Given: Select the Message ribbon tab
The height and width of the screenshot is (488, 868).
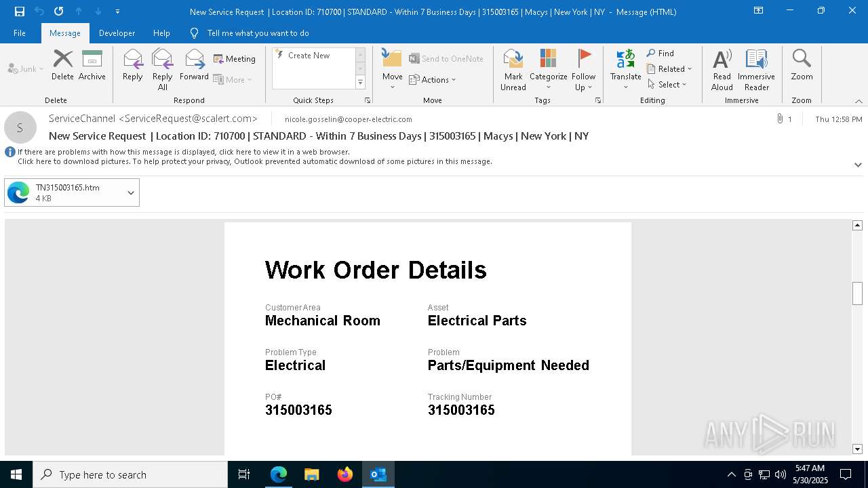Looking at the screenshot, I should coord(65,33).
